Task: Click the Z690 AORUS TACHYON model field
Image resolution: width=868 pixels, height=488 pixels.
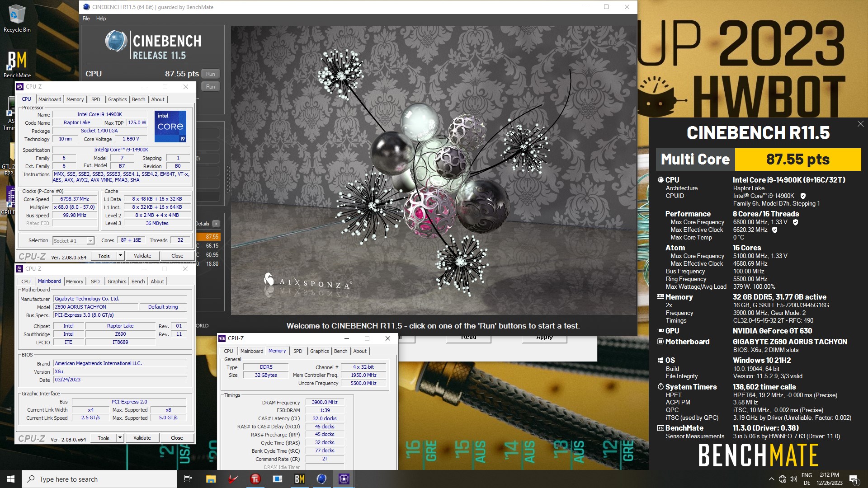Action: (96, 307)
